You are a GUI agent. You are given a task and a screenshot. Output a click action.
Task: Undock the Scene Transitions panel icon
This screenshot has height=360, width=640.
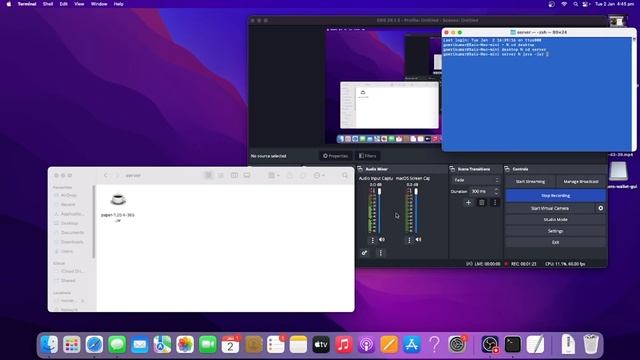coord(452,169)
